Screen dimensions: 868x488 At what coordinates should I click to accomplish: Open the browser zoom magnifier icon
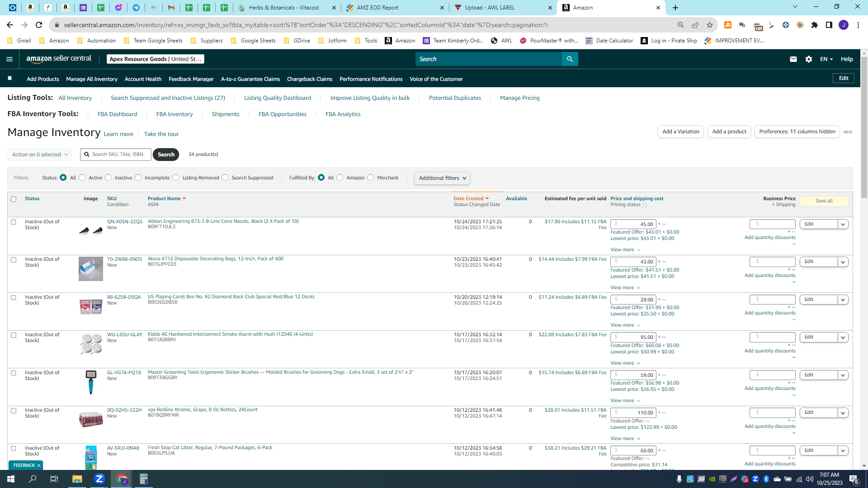(x=681, y=25)
